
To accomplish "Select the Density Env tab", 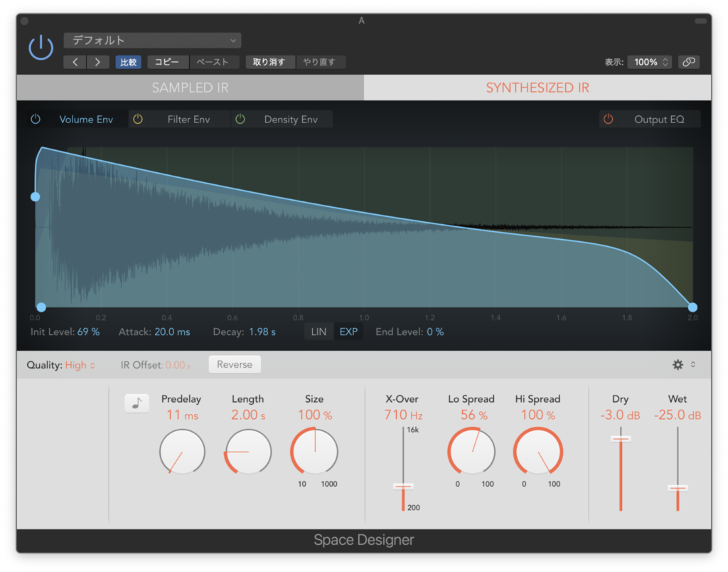I will pyautogui.click(x=291, y=120).
